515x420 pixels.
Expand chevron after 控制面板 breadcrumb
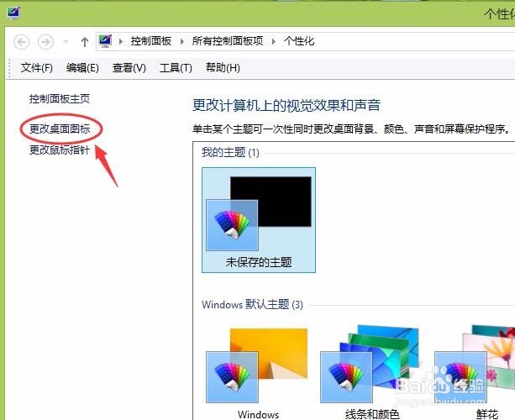pos(182,42)
